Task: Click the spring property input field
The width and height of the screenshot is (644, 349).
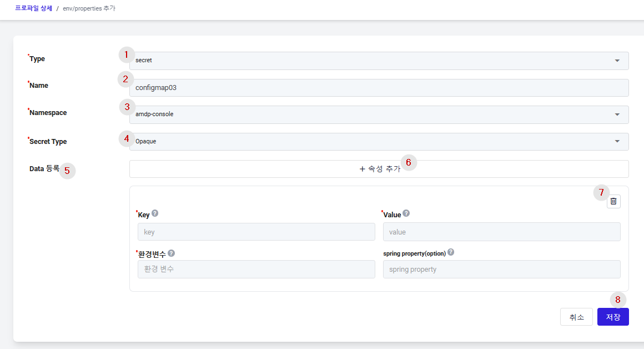Action: (x=501, y=269)
